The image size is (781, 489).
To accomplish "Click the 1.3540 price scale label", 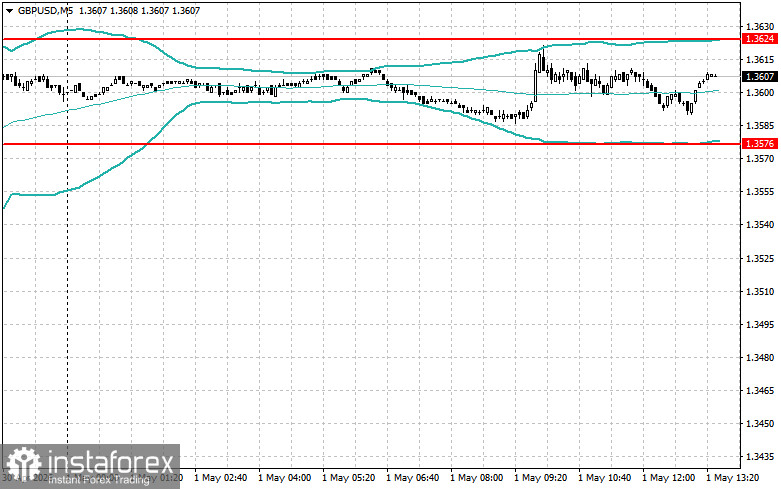I will [x=760, y=225].
